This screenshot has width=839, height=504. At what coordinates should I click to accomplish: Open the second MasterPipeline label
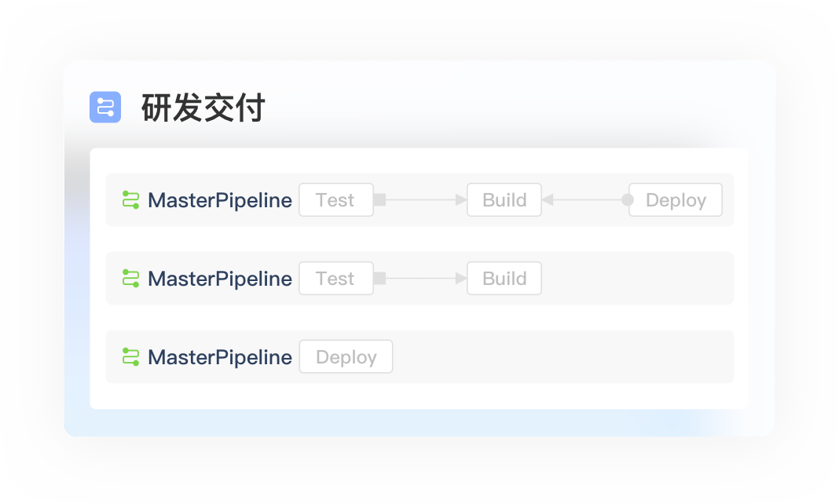[x=220, y=279]
